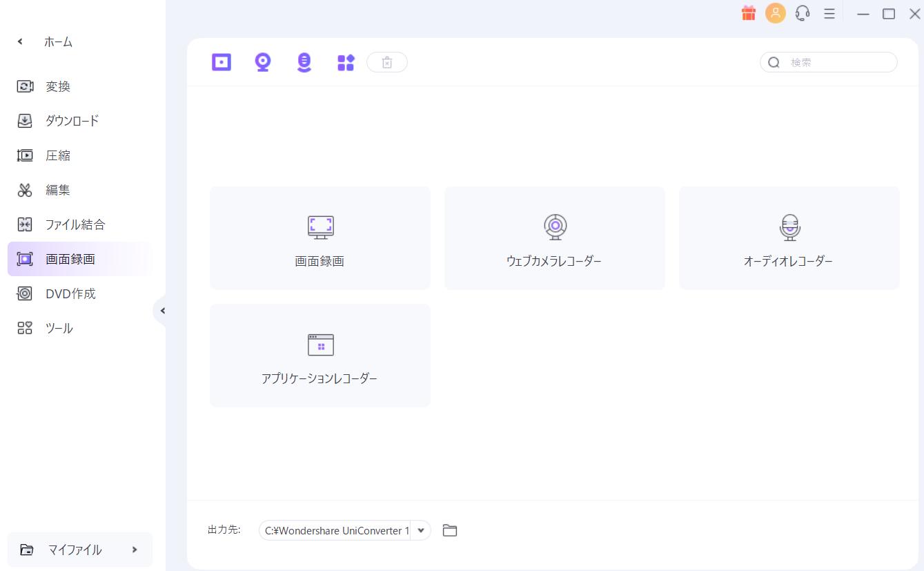Maximize the UniConverter window
This screenshot has height=571, width=924.
(x=889, y=13)
